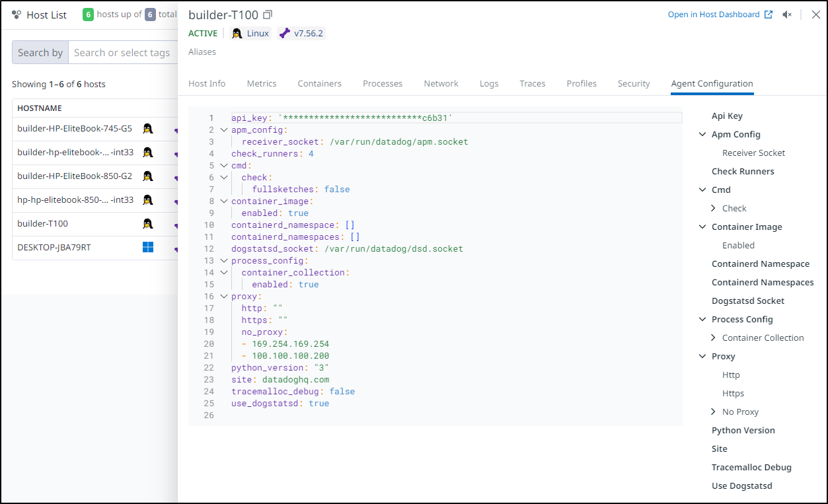Viewport: 828px width, 504px height.
Task: Click Windows icon for DESKTOP-JBA79RT
Action: pyautogui.click(x=148, y=248)
